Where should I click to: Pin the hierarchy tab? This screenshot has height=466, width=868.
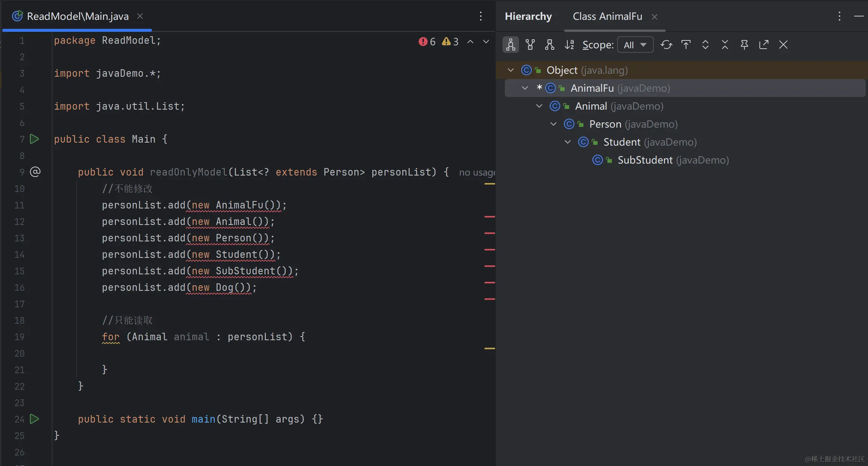[x=744, y=45]
